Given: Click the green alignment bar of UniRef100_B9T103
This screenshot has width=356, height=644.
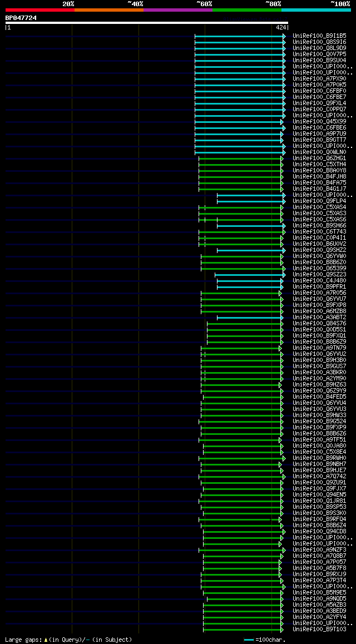Looking at the screenshot, I should click(244, 630).
